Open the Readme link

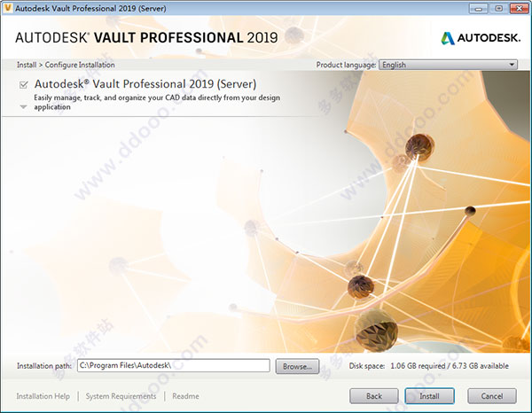[185, 396]
